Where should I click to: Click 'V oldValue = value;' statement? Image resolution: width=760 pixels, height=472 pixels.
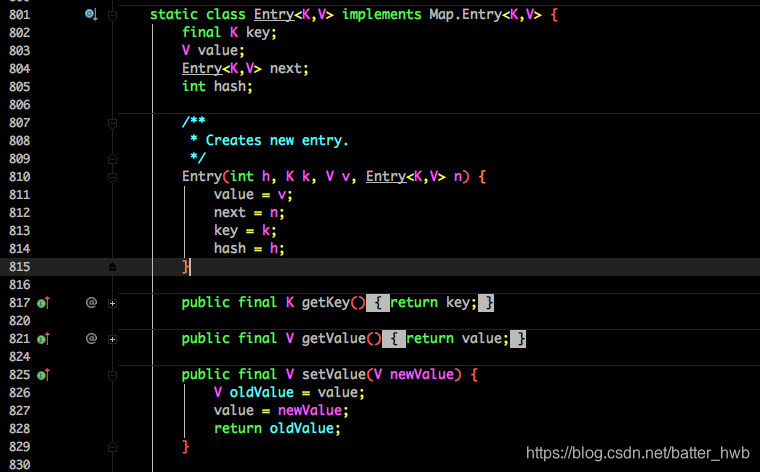289,393
